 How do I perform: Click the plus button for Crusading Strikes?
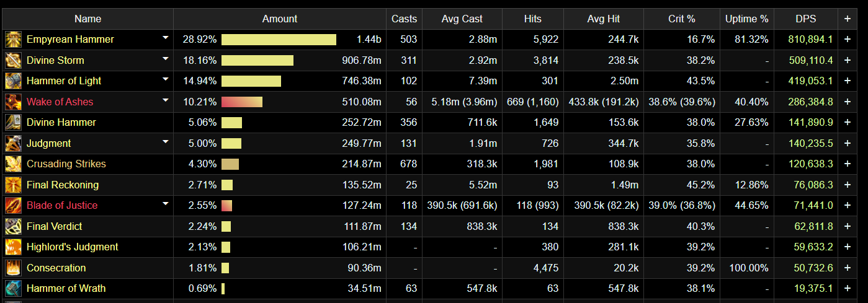coord(848,164)
